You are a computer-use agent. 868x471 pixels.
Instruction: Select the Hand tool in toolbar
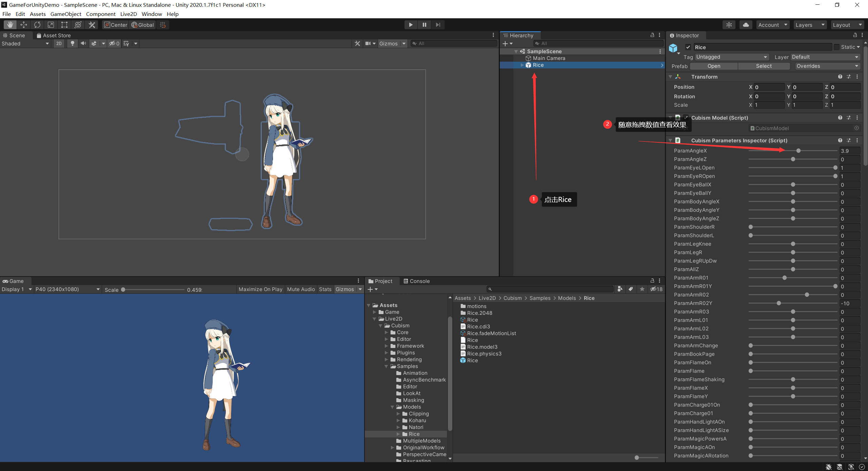10,25
